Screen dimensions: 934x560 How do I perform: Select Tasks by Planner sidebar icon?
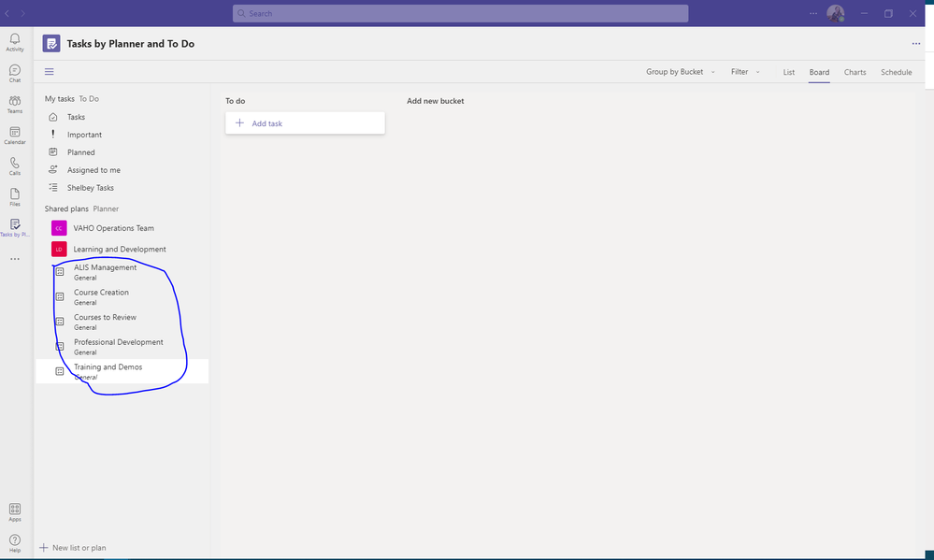[15, 227]
